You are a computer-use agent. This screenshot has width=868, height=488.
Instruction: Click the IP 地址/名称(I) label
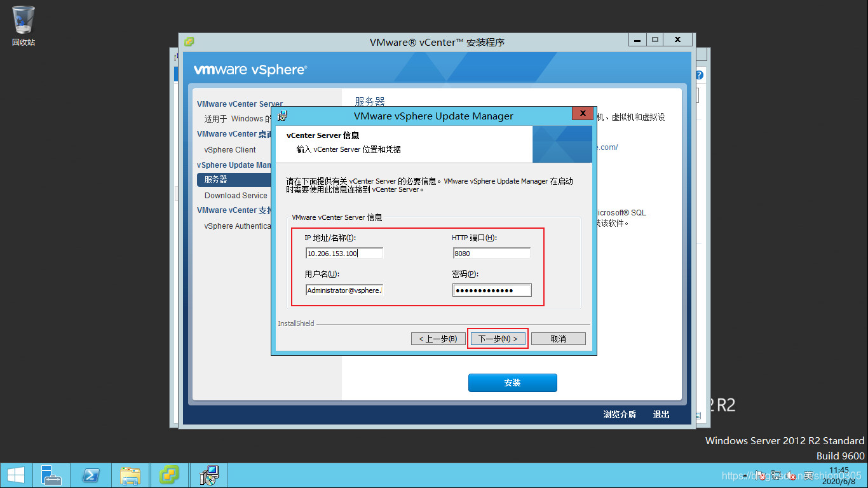coord(330,238)
